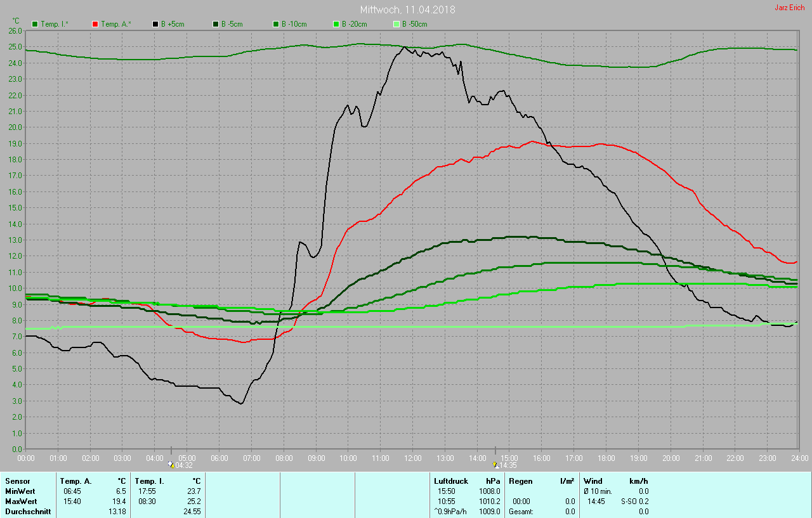Click the "04:32" sunrise time label

tap(183, 465)
